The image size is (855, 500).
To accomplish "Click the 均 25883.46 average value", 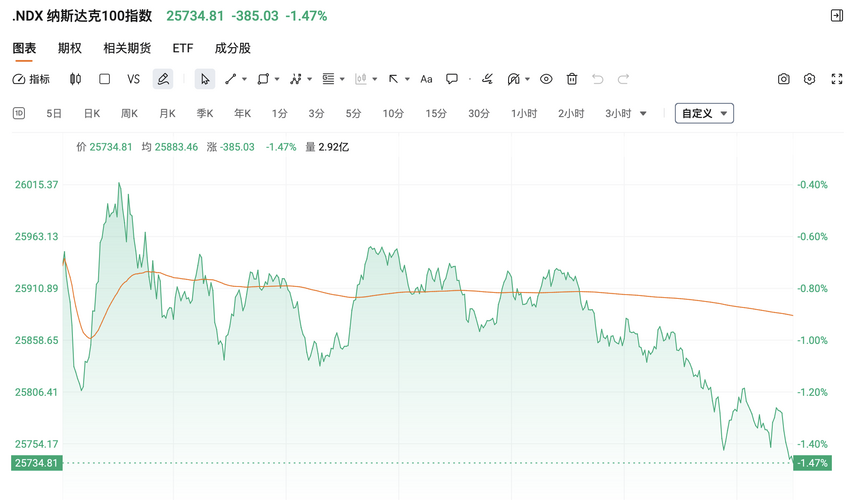I will tap(170, 147).
